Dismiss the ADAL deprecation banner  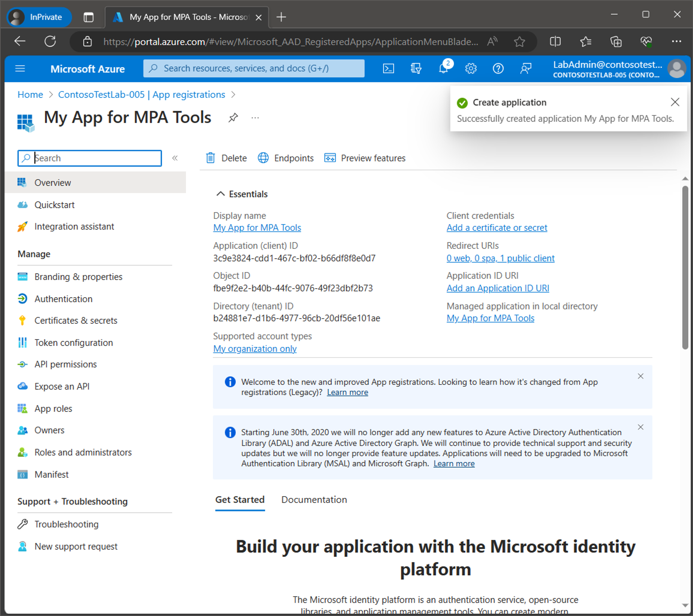click(640, 427)
